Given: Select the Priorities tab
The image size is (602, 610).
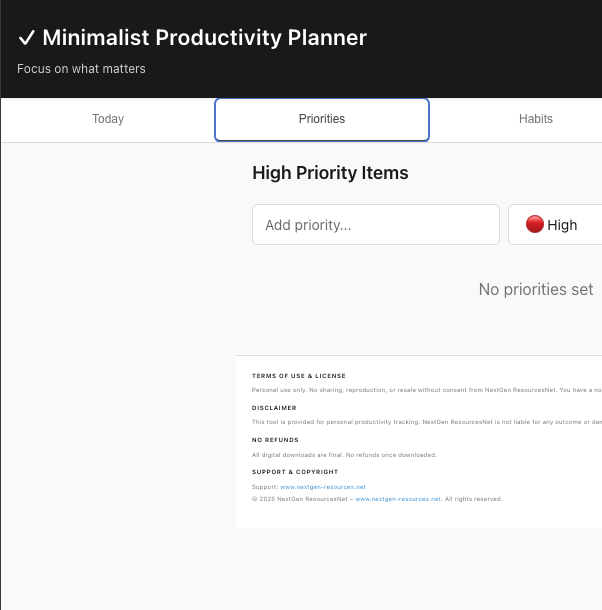Looking at the screenshot, I should click(322, 119).
